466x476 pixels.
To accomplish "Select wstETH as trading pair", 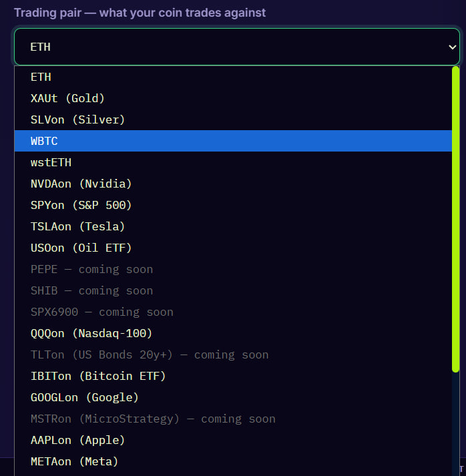I will click(x=233, y=162).
